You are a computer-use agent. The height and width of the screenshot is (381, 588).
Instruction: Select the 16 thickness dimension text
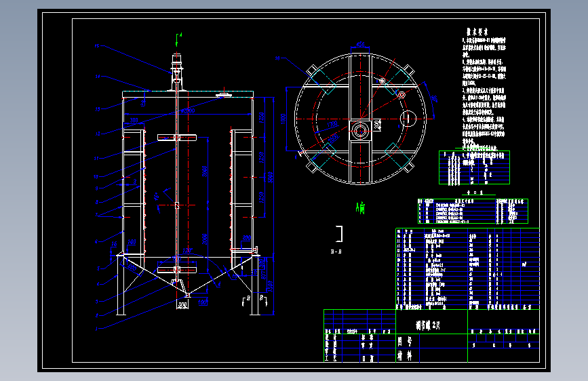114,244
